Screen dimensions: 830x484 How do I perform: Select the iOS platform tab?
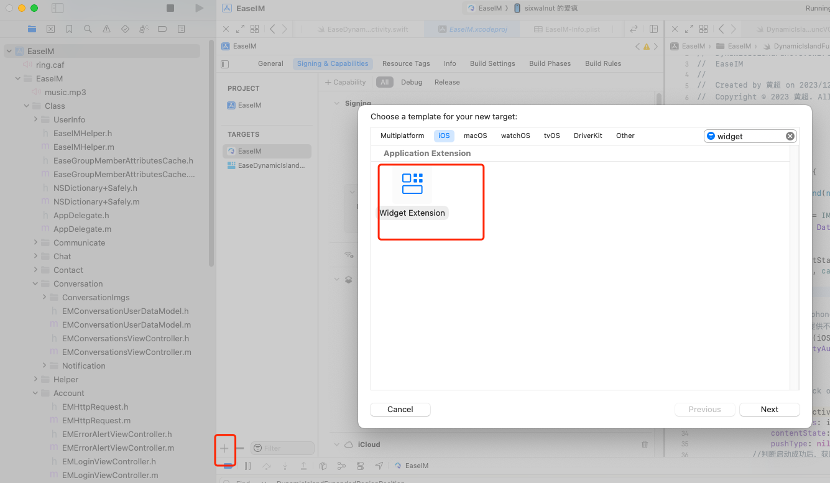(444, 136)
